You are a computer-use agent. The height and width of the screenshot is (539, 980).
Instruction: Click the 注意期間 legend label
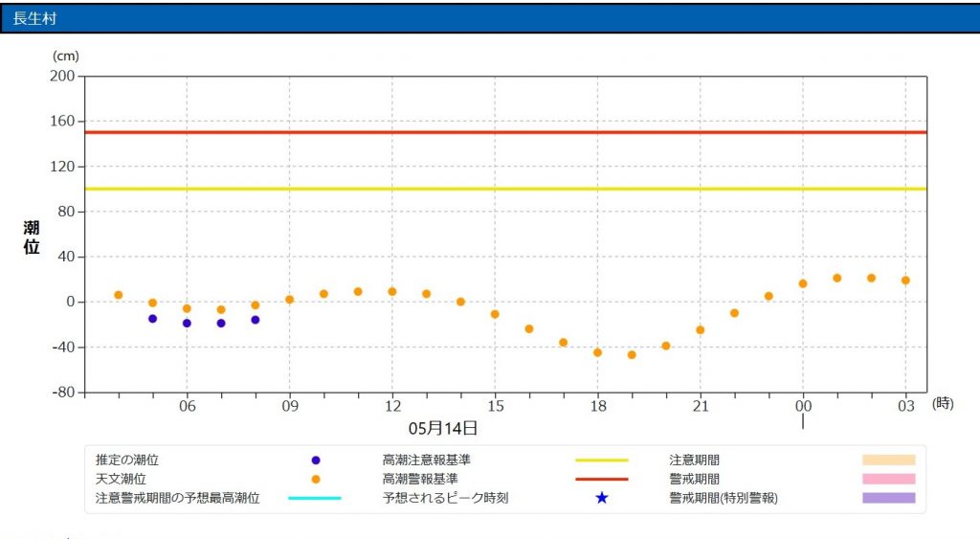695,460
